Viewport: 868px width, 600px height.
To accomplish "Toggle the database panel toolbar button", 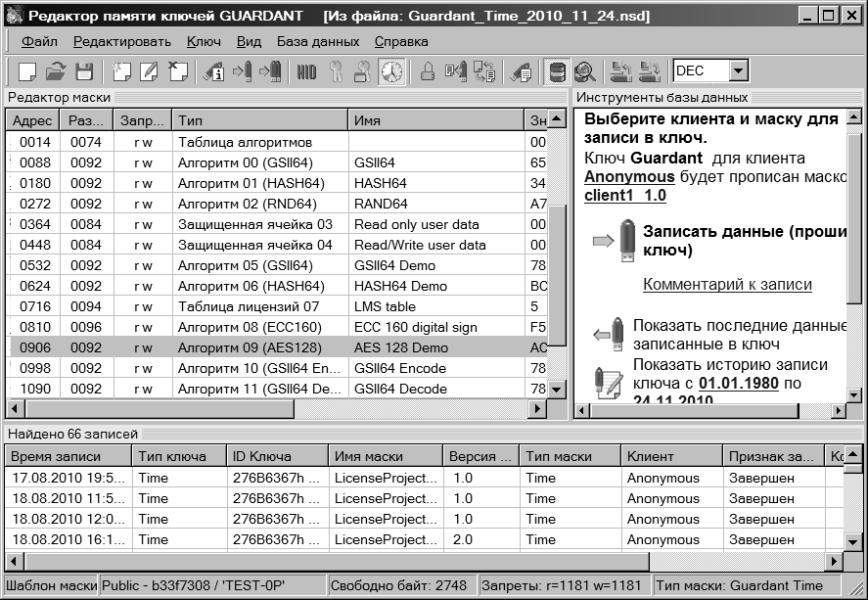I will (558, 70).
